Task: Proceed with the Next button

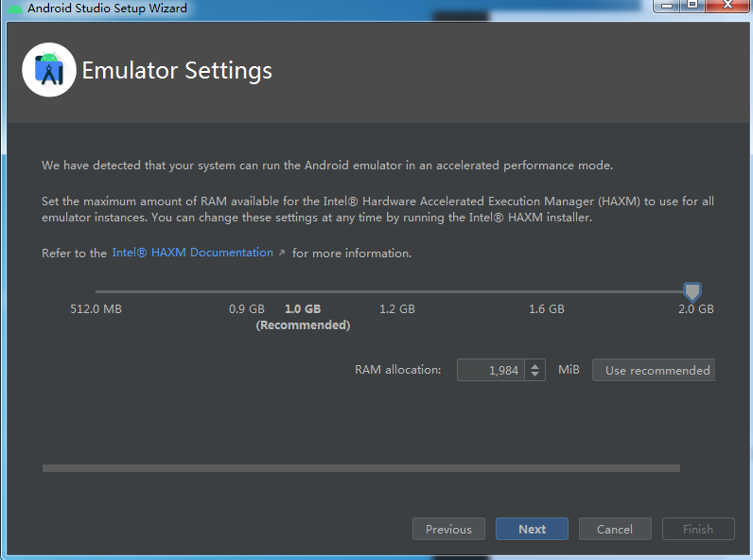Action: 532,529
